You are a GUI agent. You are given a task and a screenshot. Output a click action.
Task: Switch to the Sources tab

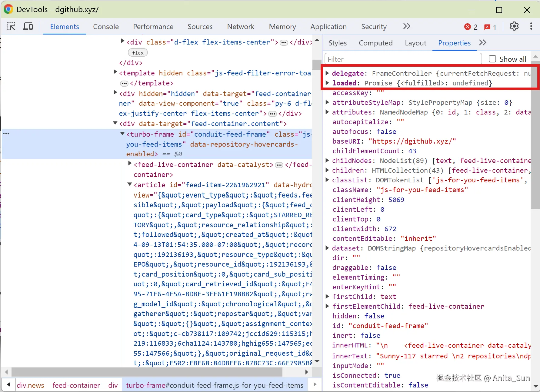tap(200, 27)
